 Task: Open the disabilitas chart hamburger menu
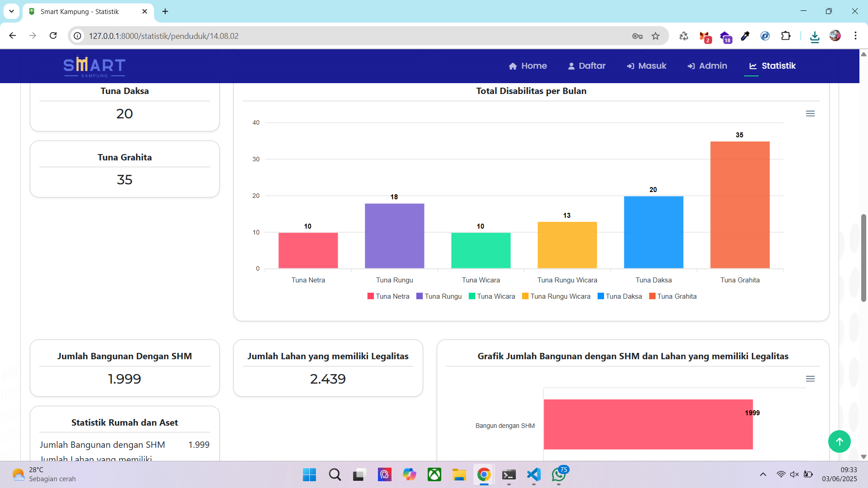click(810, 113)
